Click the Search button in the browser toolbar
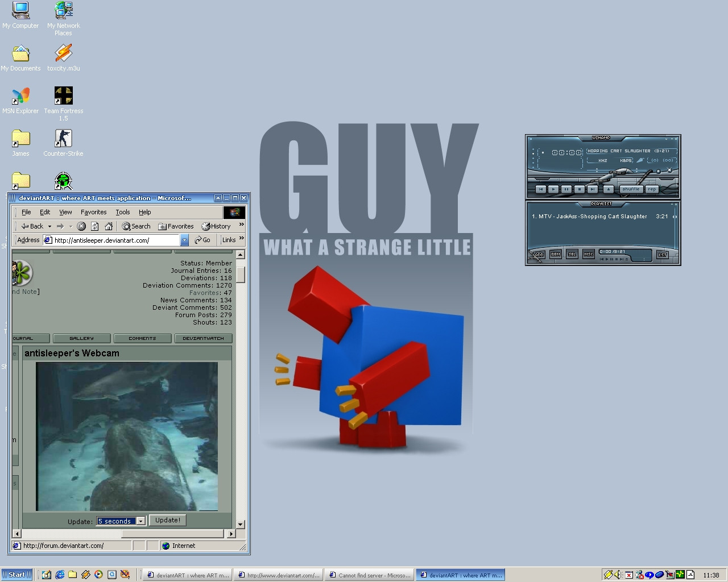Image resolution: width=728 pixels, height=582 pixels. (x=136, y=226)
